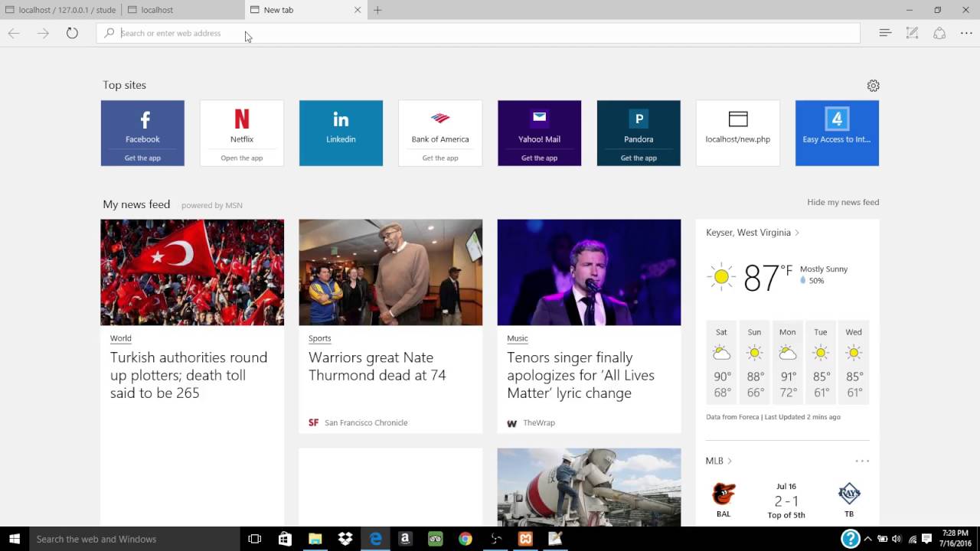Viewport: 980px width, 551px height.
Task: Launch Google Chrome from taskbar
Action: 465,539
